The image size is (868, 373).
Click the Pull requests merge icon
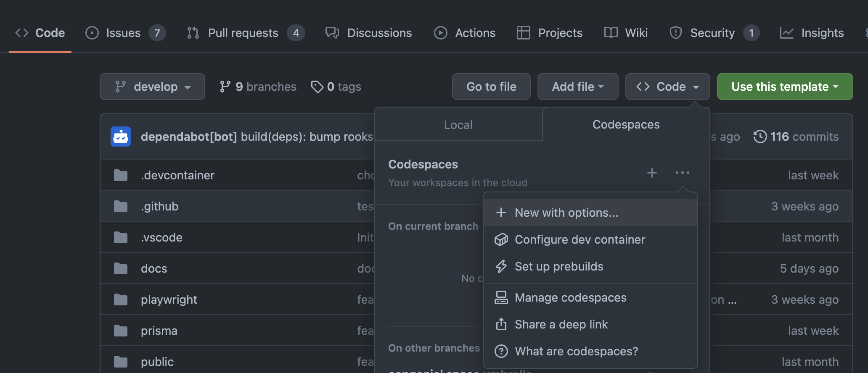click(x=193, y=33)
